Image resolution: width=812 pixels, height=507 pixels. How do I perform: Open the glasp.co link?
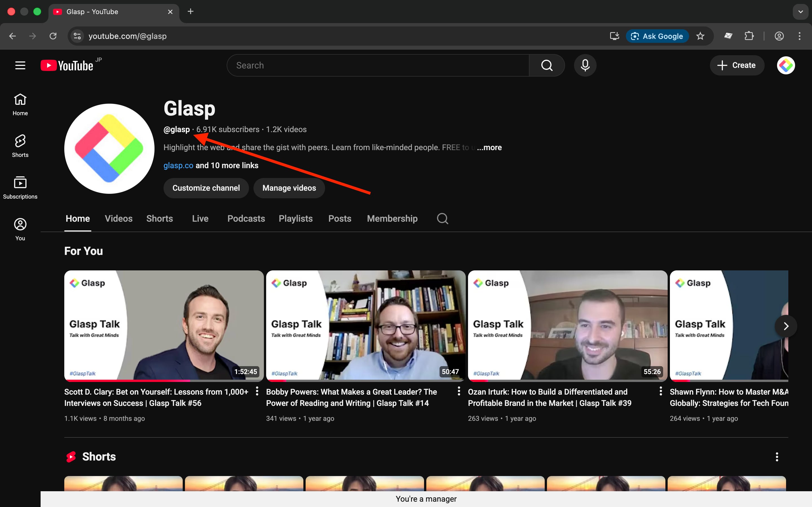coord(178,166)
